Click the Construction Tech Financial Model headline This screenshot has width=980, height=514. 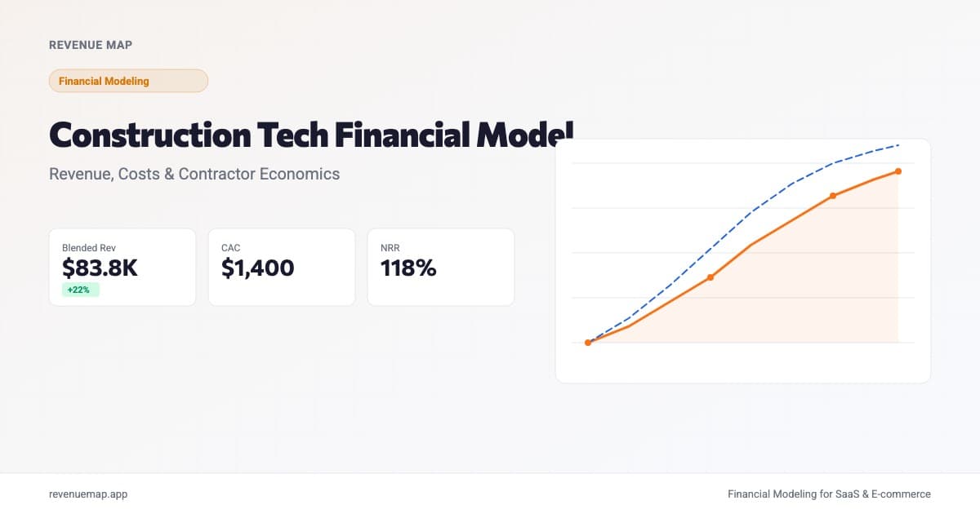(x=311, y=135)
